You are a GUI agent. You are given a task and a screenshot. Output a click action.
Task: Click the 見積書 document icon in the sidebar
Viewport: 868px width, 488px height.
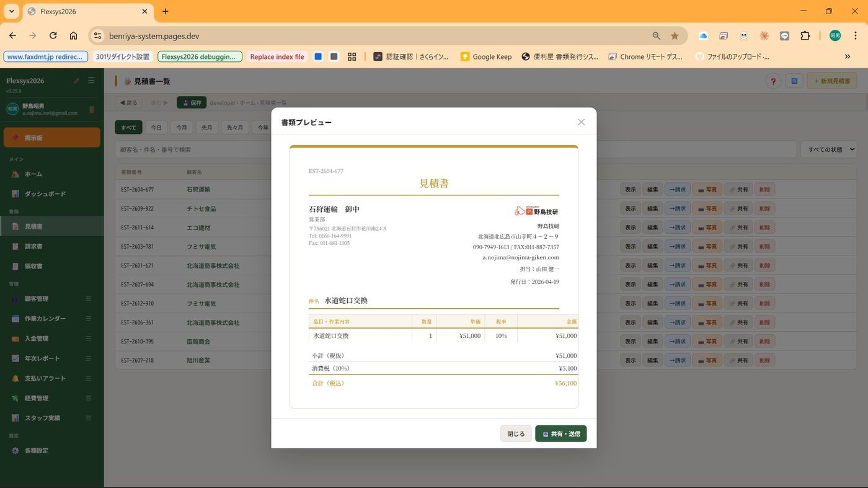15,227
